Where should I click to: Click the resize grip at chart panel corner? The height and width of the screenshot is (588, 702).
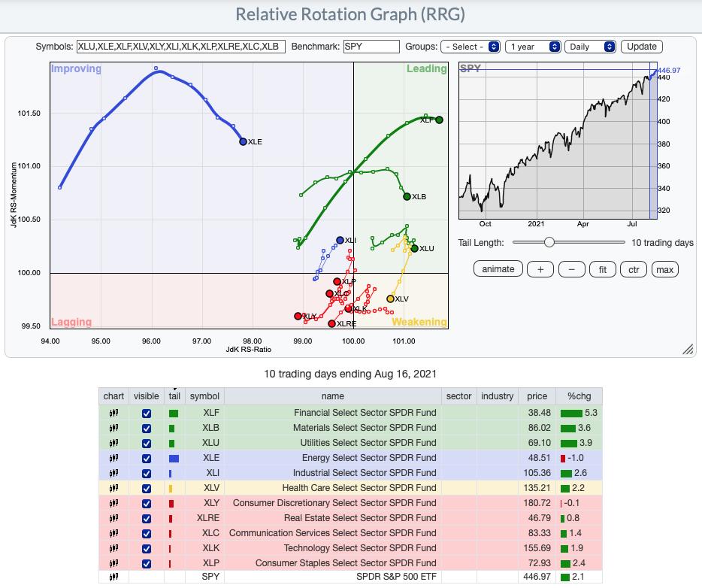(x=688, y=350)
